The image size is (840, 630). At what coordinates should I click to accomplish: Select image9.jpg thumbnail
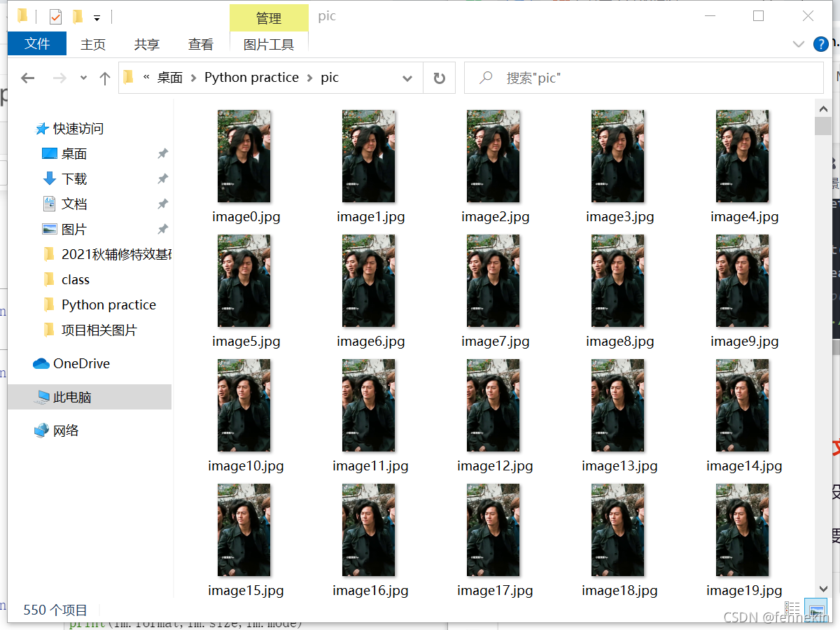[x=743, y=281]
